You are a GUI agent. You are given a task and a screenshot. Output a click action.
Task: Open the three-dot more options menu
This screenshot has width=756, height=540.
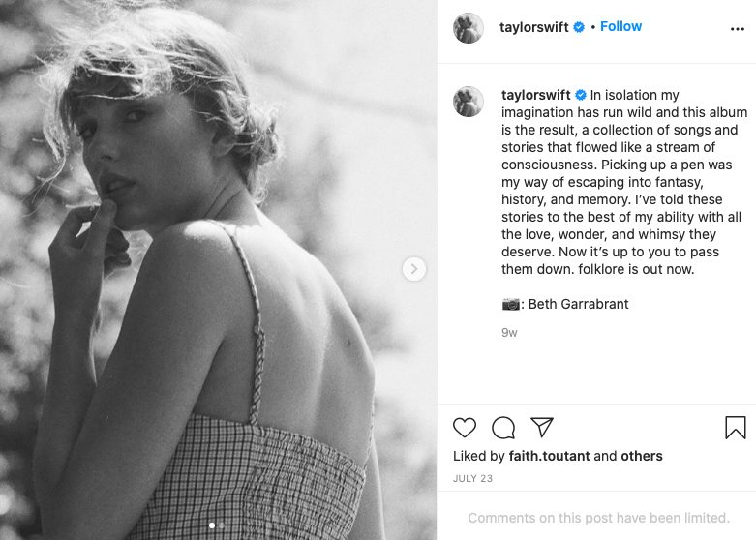point(737,29)
